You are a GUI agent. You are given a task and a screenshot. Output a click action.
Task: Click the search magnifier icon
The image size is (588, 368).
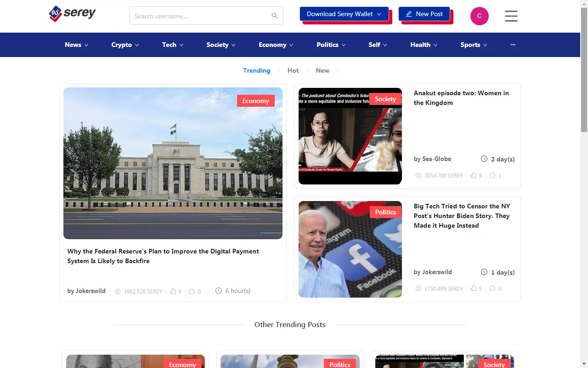275,16
